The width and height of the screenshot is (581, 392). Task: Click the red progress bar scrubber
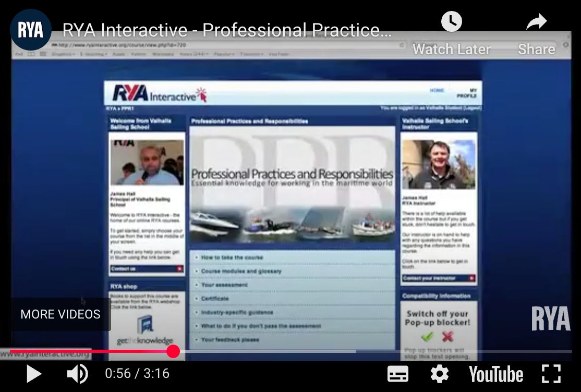tap(173, 351)
